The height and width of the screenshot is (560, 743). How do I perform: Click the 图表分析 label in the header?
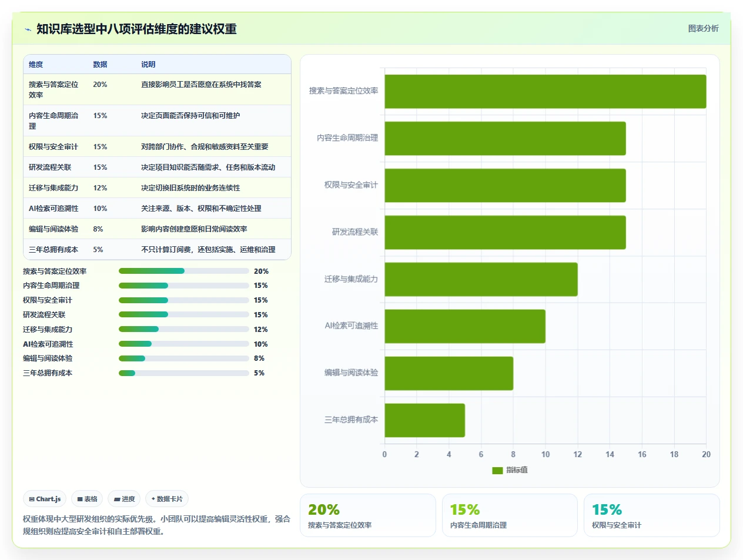coord(703,28)
